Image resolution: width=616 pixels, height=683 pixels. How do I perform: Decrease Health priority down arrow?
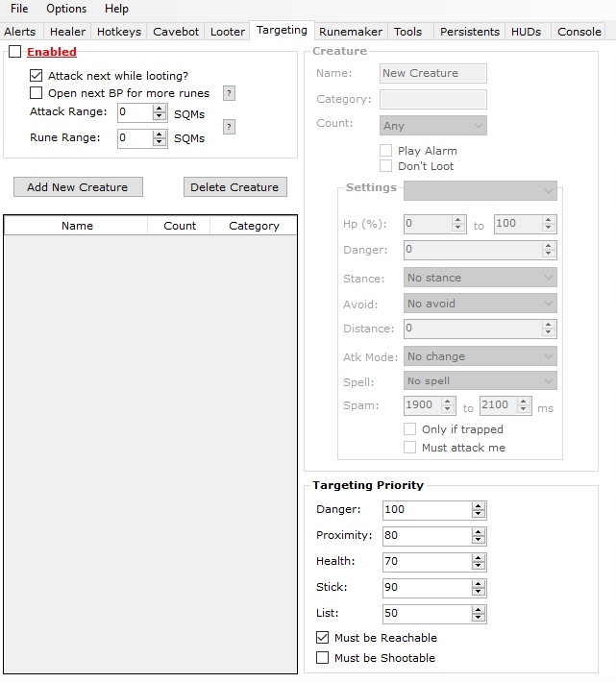tap(479, 566)
